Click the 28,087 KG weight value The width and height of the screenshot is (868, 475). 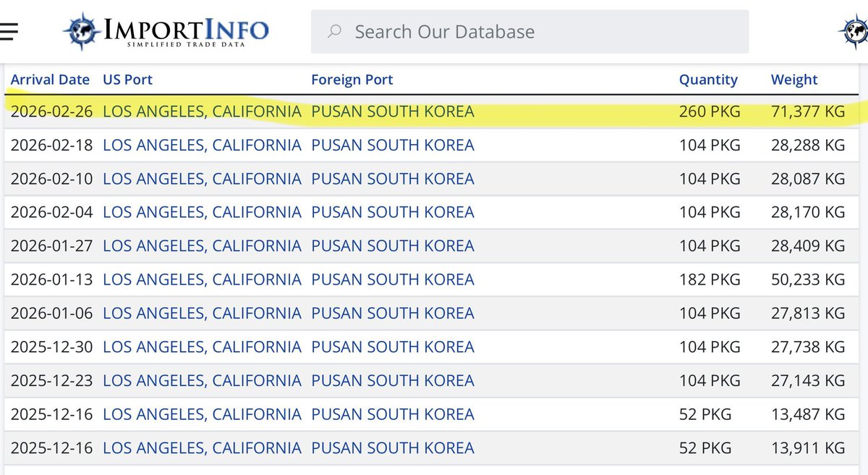pyautogui.click(x=808, y=179)
